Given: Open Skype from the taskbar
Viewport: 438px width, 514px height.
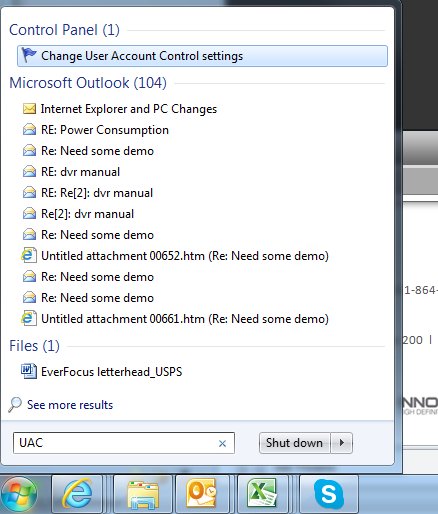Looking at the screenshot, I should click(x=329, y=495).
